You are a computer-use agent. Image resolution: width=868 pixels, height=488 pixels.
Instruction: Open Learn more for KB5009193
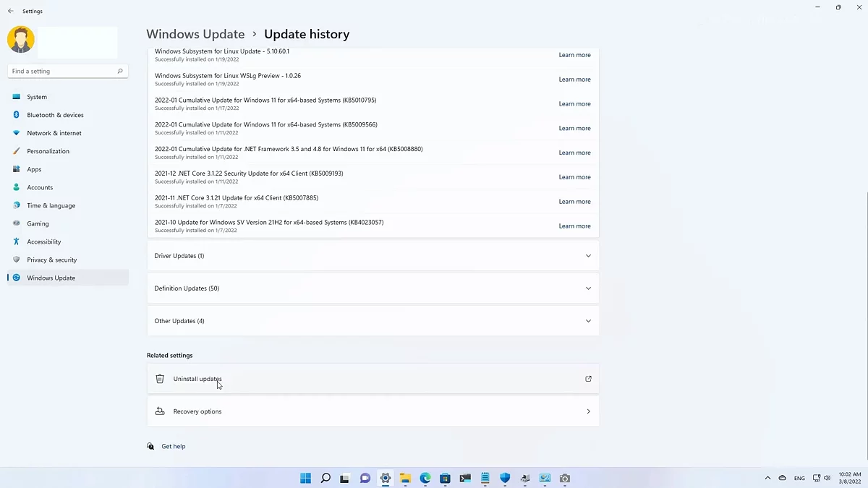point(574,177)
